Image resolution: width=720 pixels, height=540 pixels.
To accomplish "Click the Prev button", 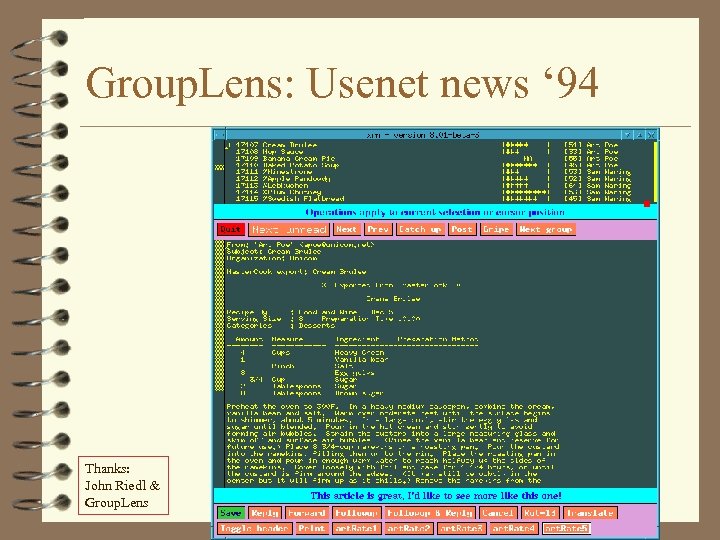I will pos(378,229).
